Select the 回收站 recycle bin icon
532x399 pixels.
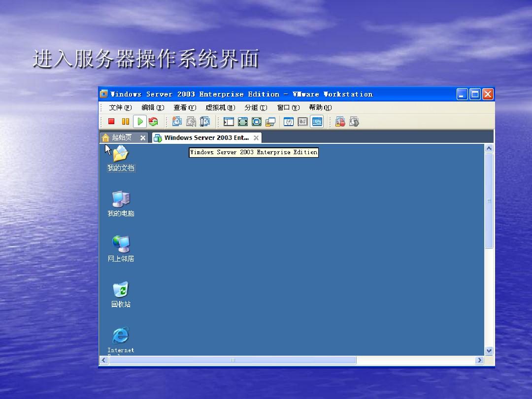[x=121, y=295]
